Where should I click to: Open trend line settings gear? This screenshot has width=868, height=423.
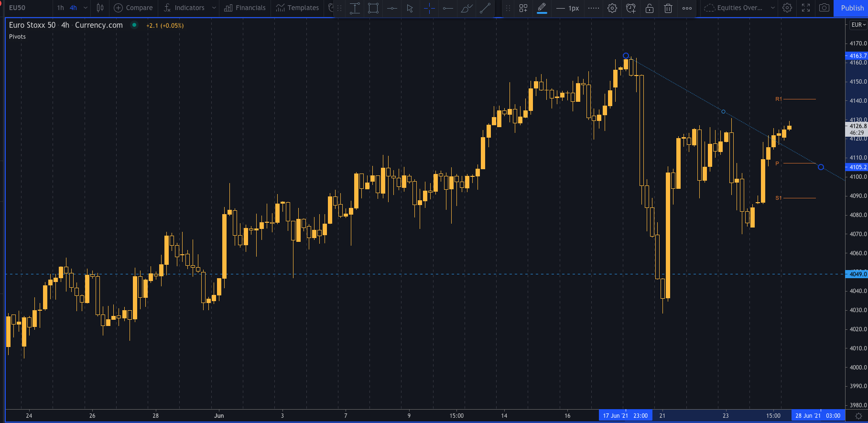(612, 8)
